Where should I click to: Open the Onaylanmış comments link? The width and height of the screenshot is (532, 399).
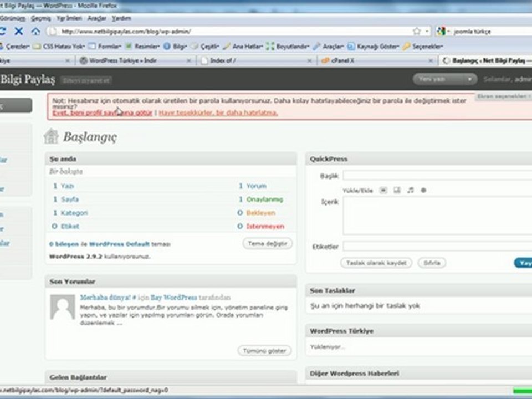coord(265,199)
